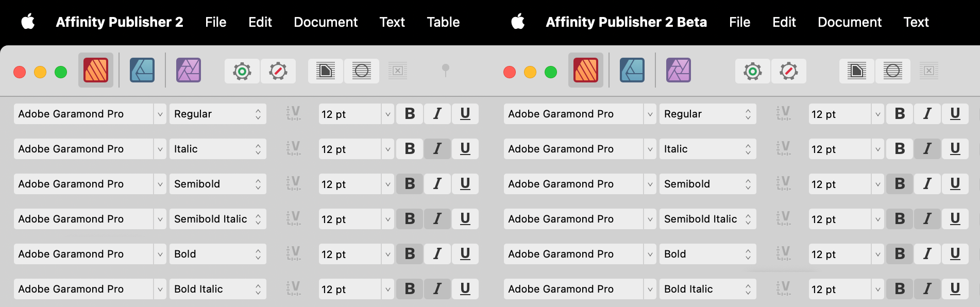Open Bold Italic style dropdown in Beta window
The image size is (980, 307).
click(708, 289)
